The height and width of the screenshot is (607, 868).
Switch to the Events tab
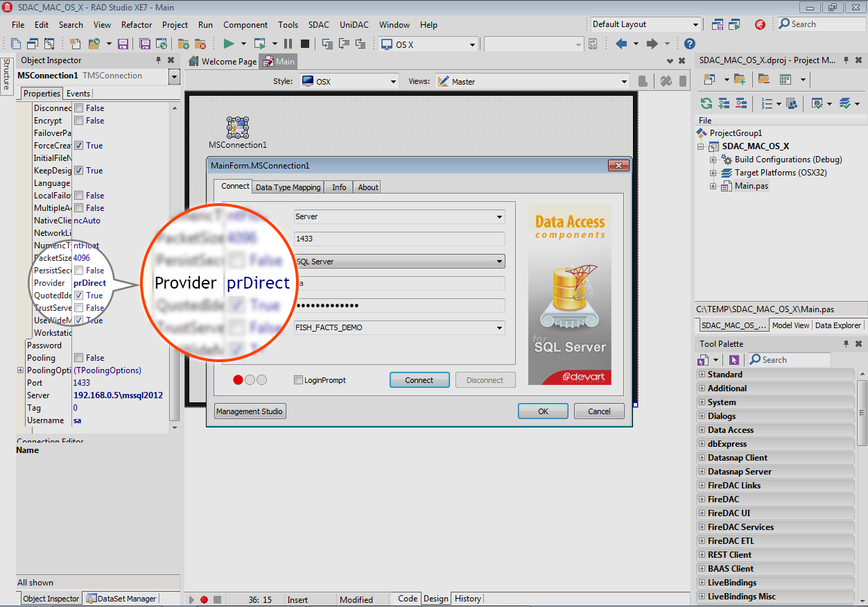[78, 94]
